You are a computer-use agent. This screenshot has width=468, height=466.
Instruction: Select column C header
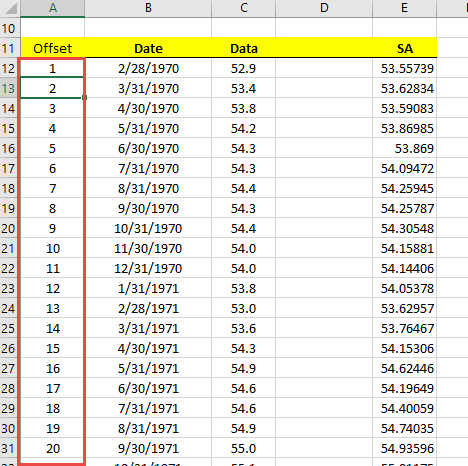(244, 8)
